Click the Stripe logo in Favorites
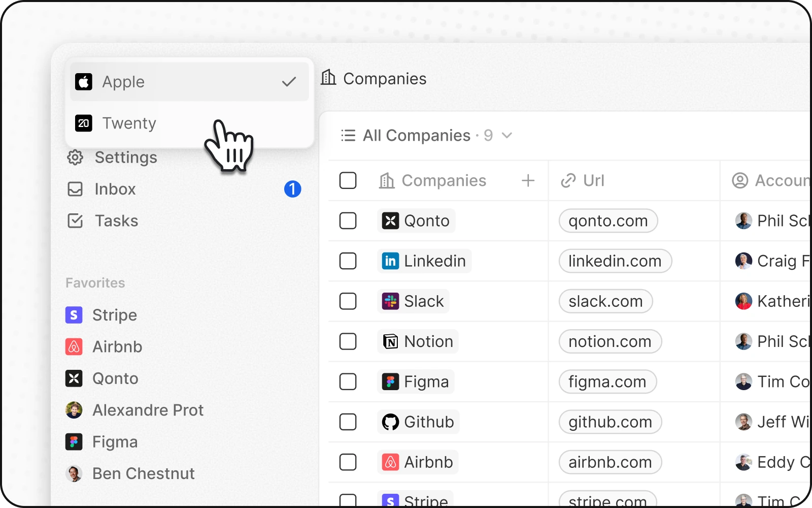The height and width of the screenshot is (508, 812). click(x=74, y=315)
